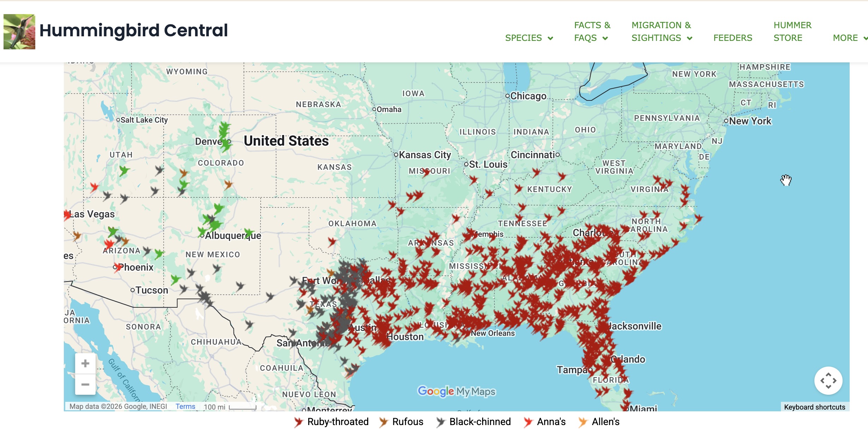Viewport: 868px width, 430px height.
Task: Click the Rufous legend bird icon
Action: [383, 422]
